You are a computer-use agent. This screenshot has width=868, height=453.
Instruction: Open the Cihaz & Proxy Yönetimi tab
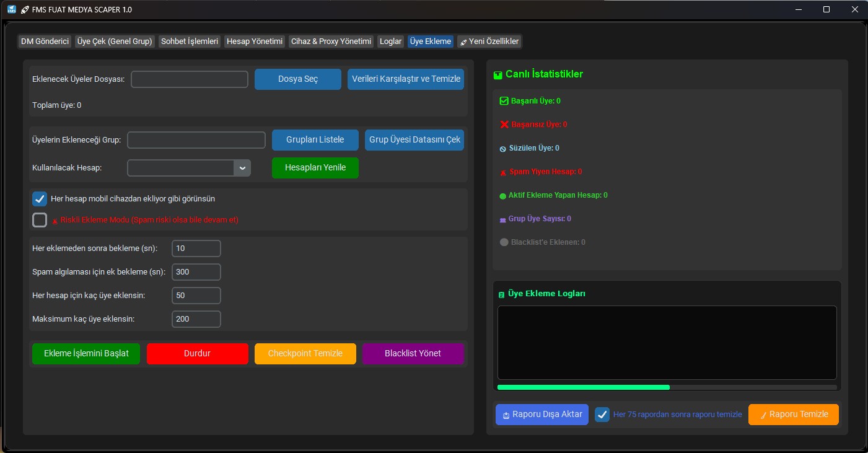[331, 42]
